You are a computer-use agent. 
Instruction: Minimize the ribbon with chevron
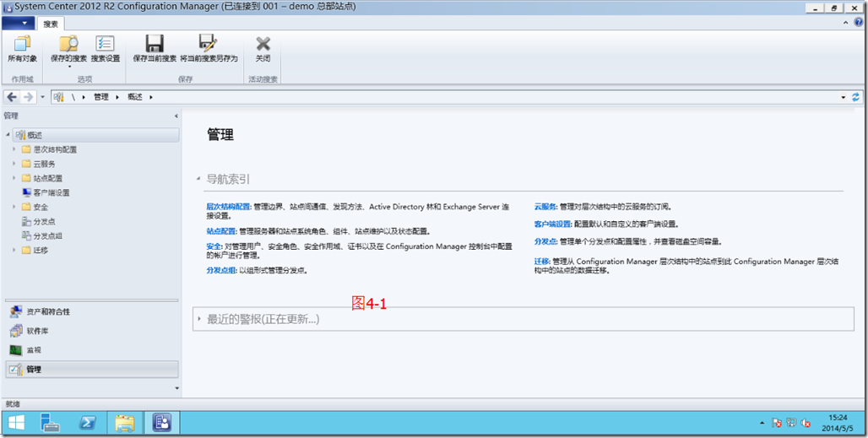point(845,23)
